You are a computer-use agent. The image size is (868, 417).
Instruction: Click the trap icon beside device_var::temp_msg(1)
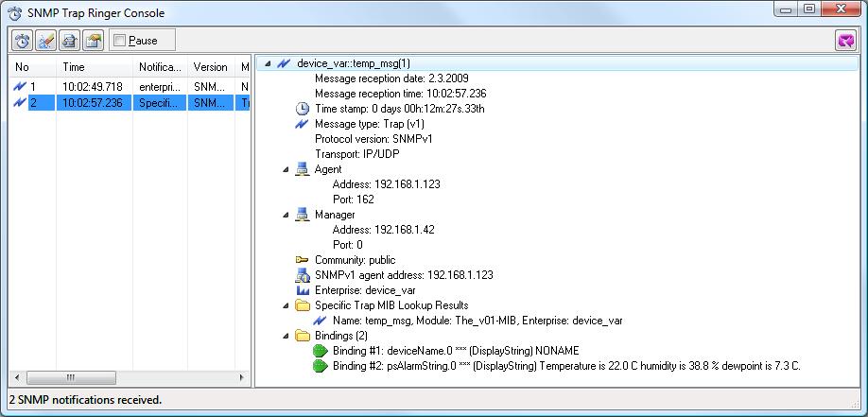tap(284, 63)
